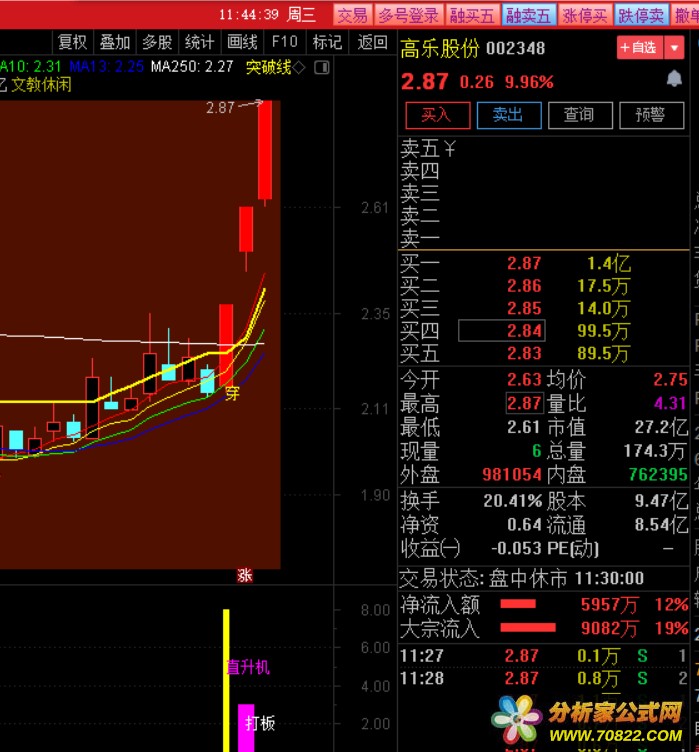The height and width of the screenshot is (752, 699).
Task: Click the 交易状态 status text
Action: (521, 579)
